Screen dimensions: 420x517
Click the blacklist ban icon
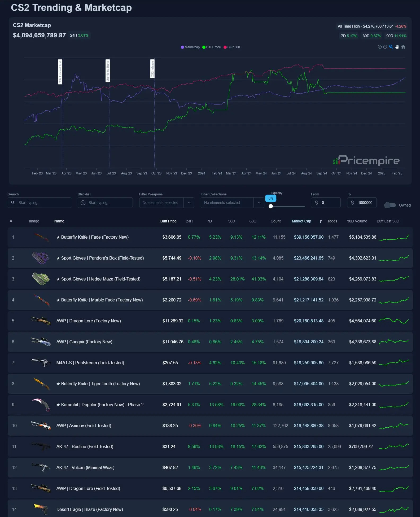83,203
